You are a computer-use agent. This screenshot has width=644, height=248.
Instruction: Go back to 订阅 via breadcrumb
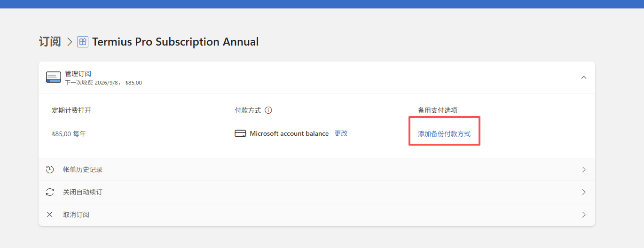click(50, 42)
